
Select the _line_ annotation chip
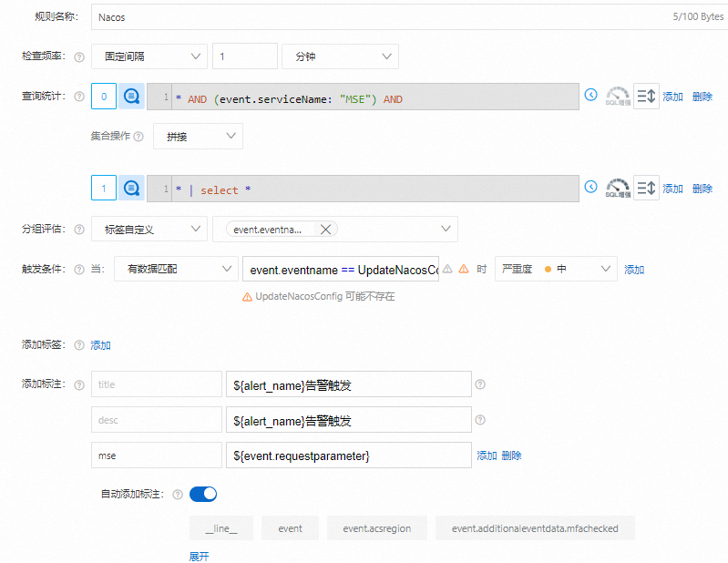[221, 528]
